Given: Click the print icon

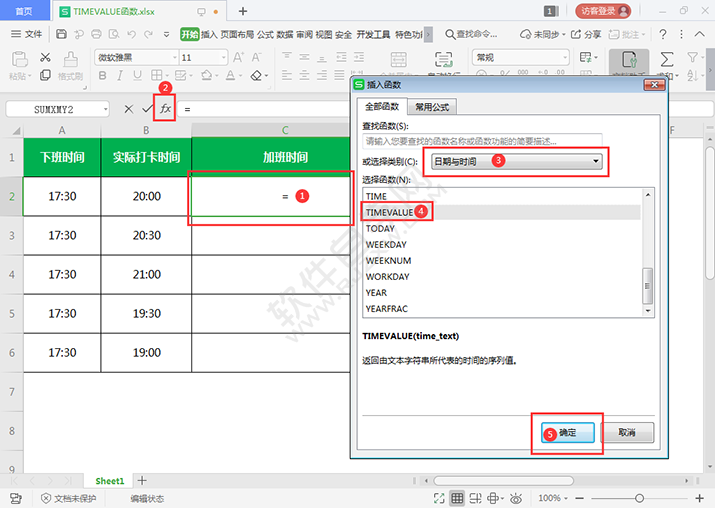Looking at the screenshot, I should (96, 34).
